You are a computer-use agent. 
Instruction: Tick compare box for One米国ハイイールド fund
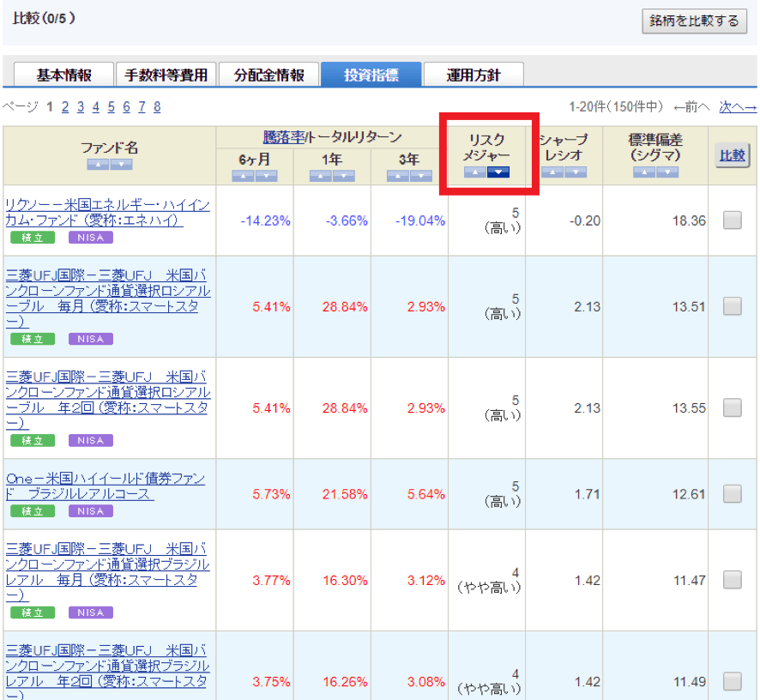point(732,494)
